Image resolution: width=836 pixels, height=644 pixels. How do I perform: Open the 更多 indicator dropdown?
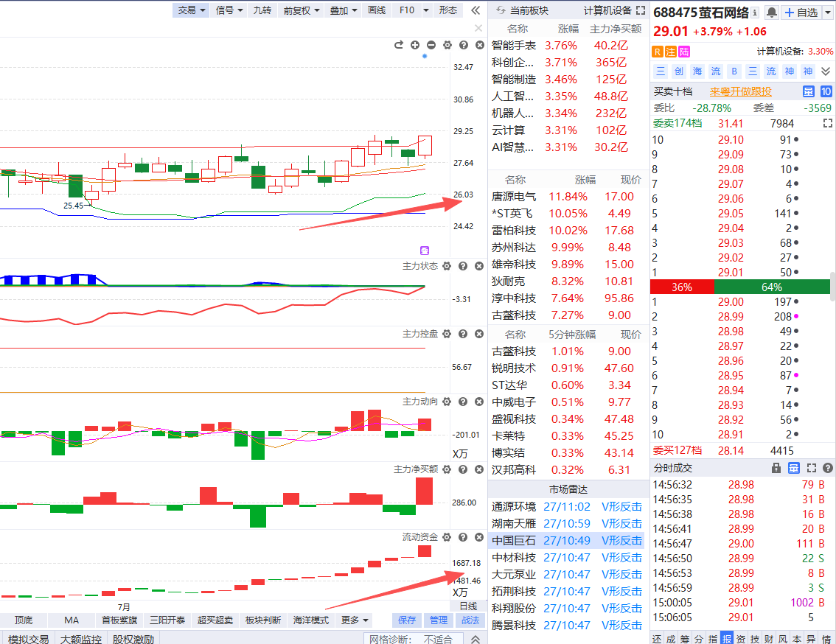(x=355, y=620)
